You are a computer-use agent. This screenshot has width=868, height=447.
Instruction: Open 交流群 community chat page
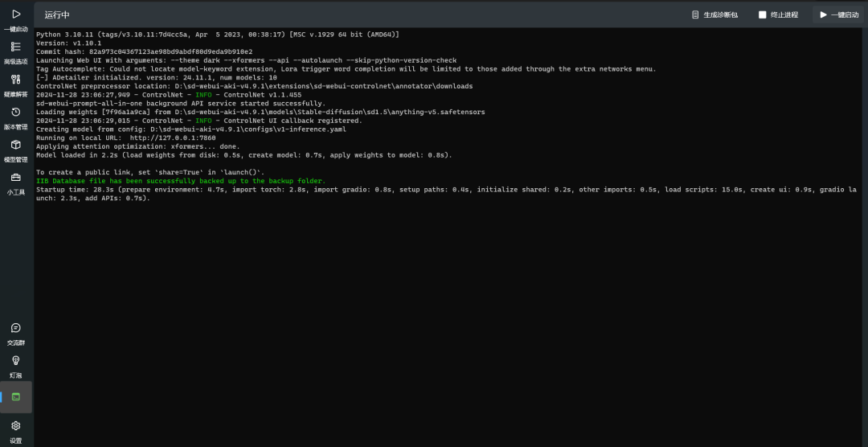pyautogui.click(x=15, y=334)
